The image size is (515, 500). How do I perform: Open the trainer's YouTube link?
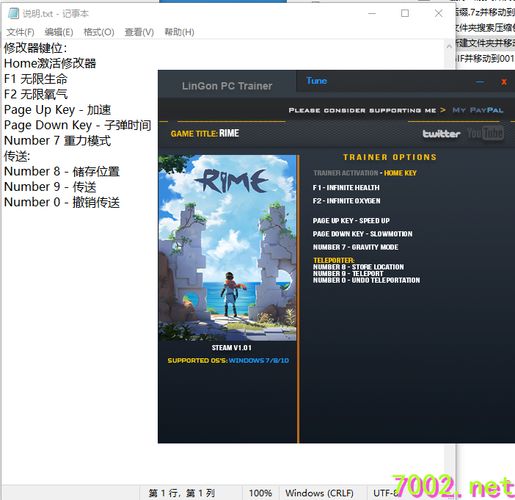click(485, 133)
